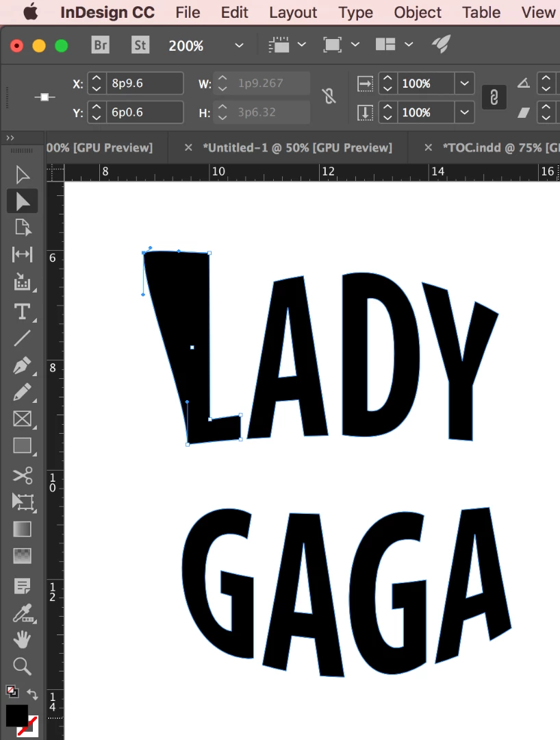Select the Pen tool
The image size is (560, 740).
22,365
